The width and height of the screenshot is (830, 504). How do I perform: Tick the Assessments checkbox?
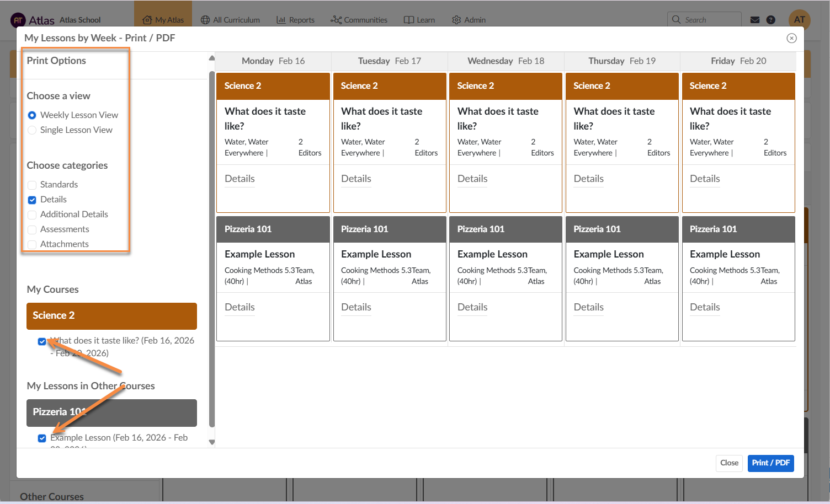point(32,229)
